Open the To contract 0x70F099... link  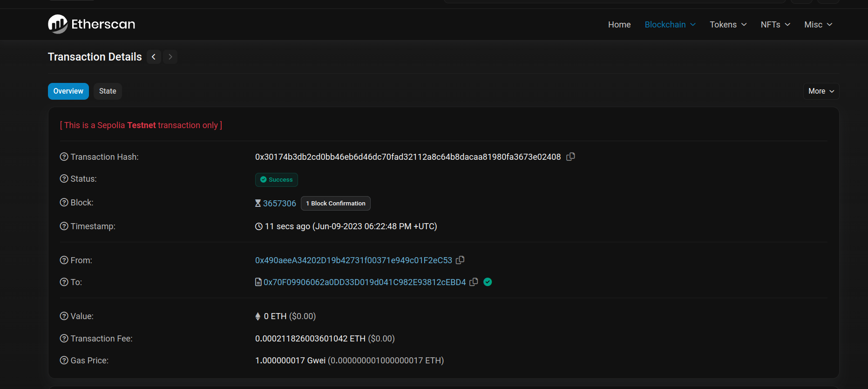(365, 282)
